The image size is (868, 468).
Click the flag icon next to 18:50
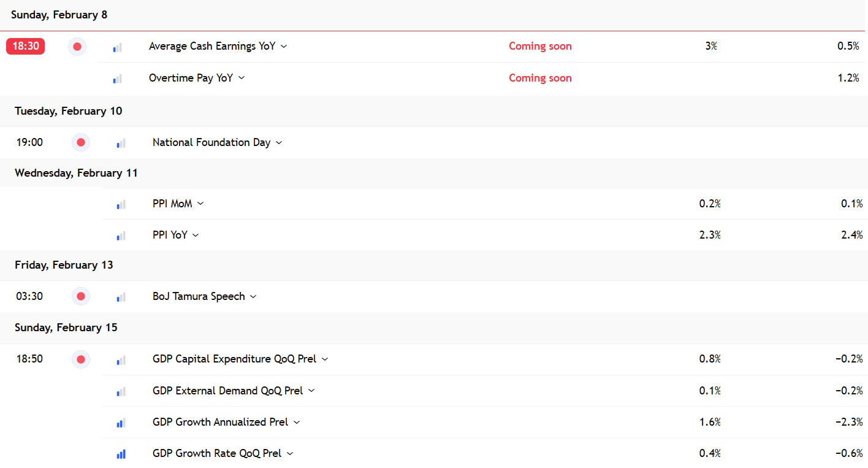click(81, 359)
